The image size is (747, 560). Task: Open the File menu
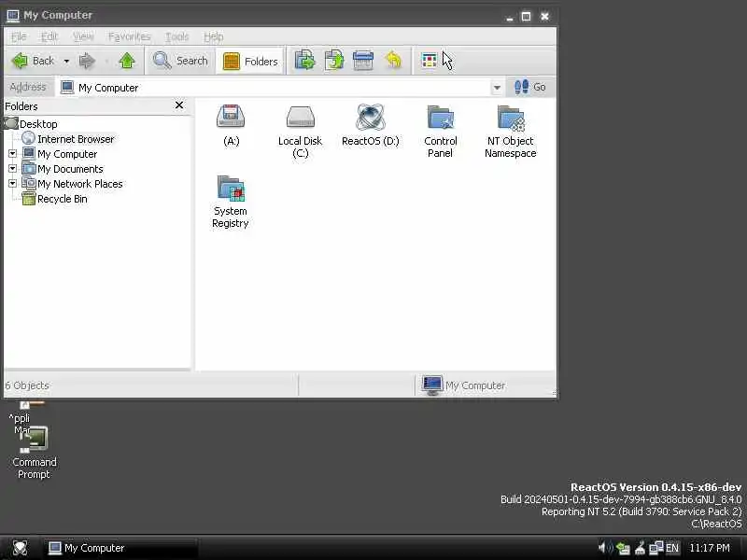[x=19, y=36]
